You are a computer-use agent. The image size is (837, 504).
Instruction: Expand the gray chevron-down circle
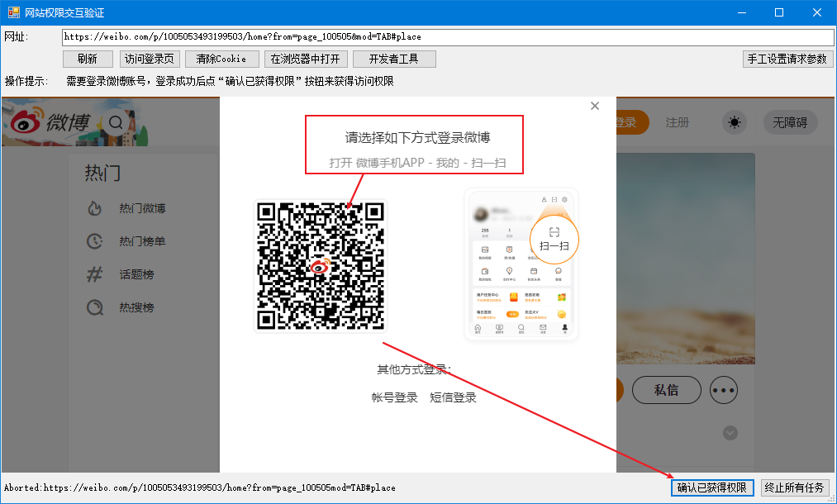pyautogui.click(x=730, y=432)
